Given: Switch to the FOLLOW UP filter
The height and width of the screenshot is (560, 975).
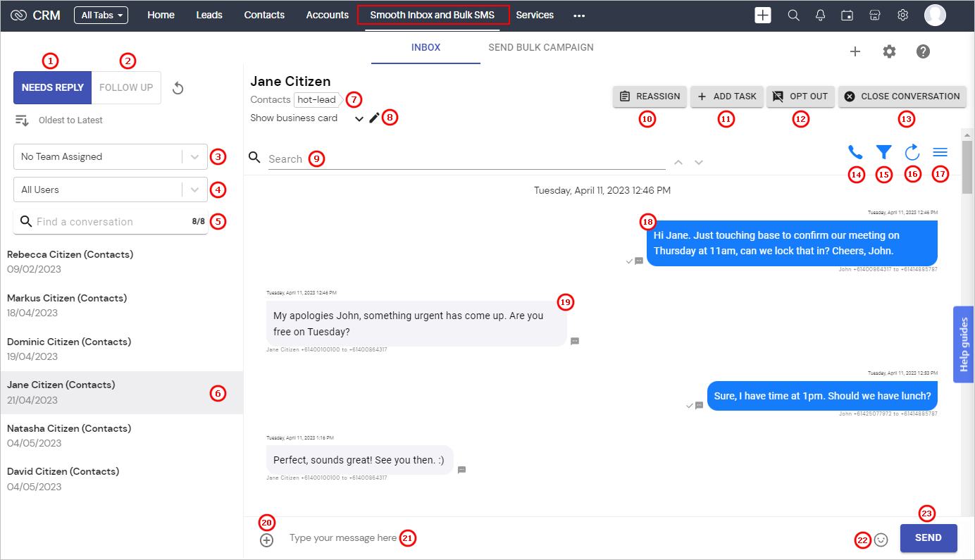Looking at the screenshot, I should [x=126, y=88].
